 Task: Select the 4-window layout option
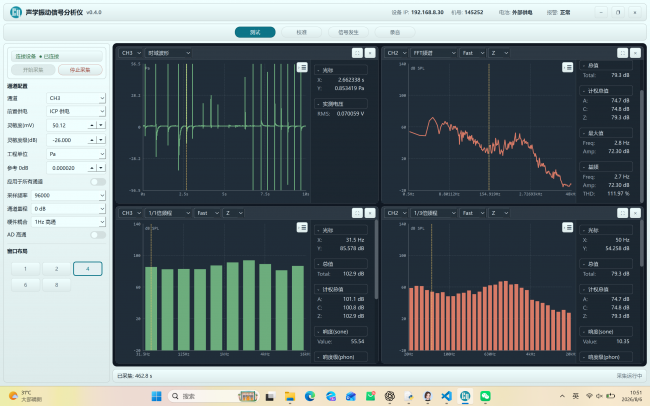87,269
